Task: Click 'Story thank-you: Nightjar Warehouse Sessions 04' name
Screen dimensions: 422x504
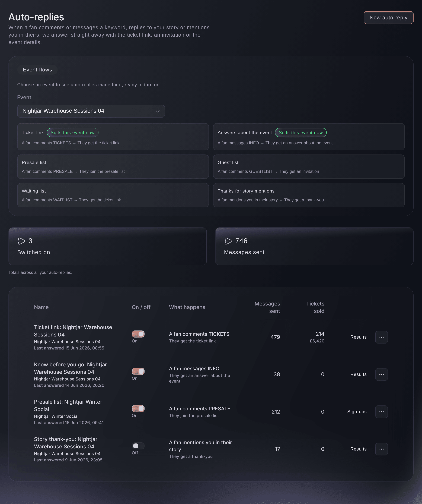Action: pyautogui.click(x=65, y=443)
